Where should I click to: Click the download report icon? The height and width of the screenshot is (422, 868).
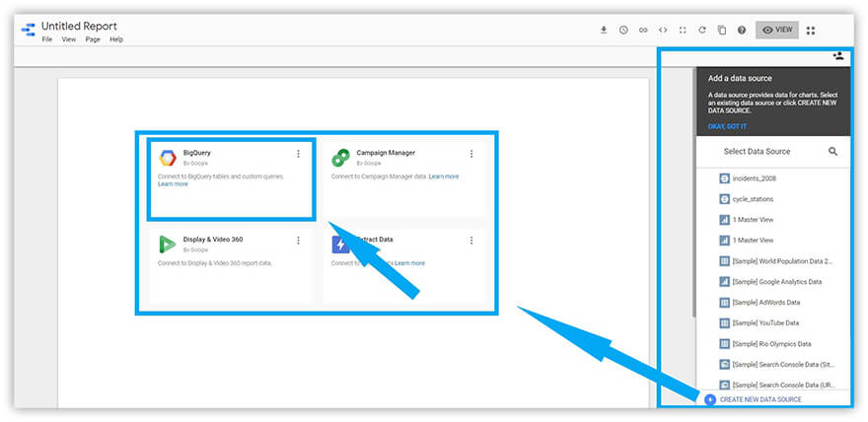click(x=604, y=30)
